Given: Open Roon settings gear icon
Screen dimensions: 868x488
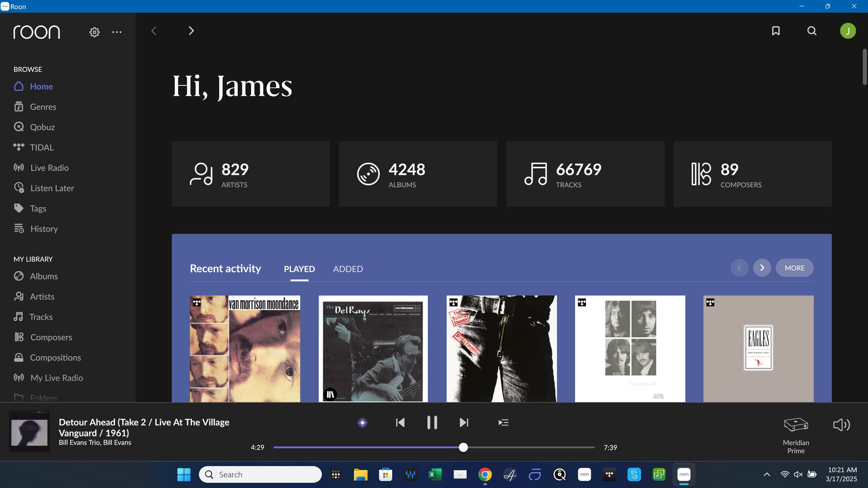Looking at the screenshot, I should (94, 32).
